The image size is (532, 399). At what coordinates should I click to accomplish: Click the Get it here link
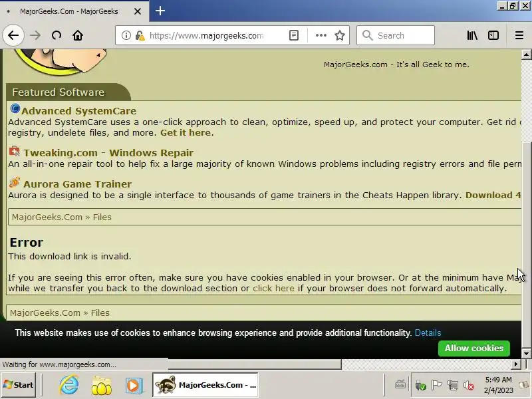(186, 132)
